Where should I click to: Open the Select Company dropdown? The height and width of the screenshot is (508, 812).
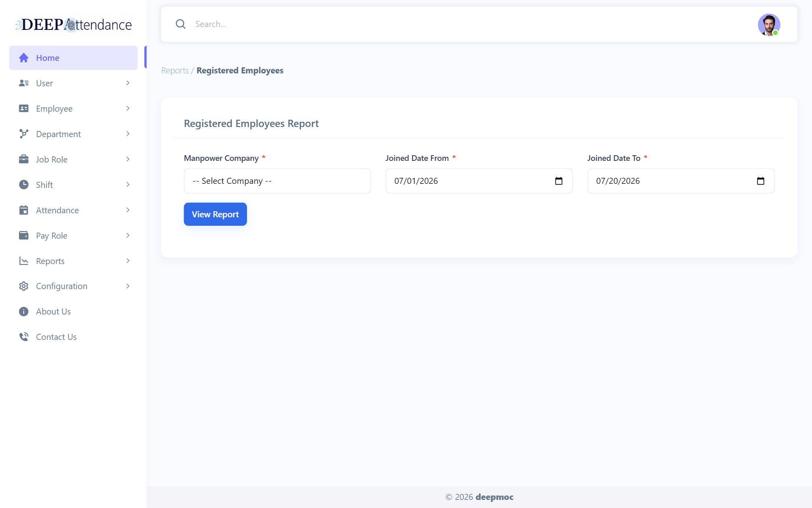tap(277, 181)
